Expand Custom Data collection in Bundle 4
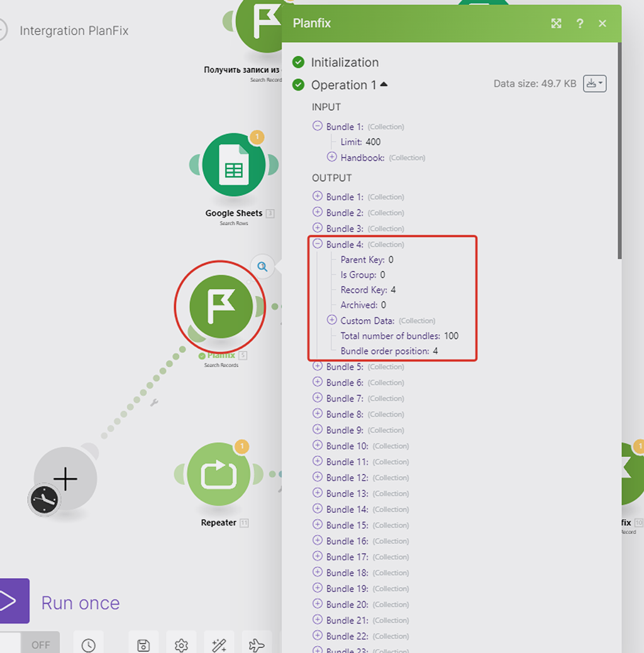 [332, 320]
